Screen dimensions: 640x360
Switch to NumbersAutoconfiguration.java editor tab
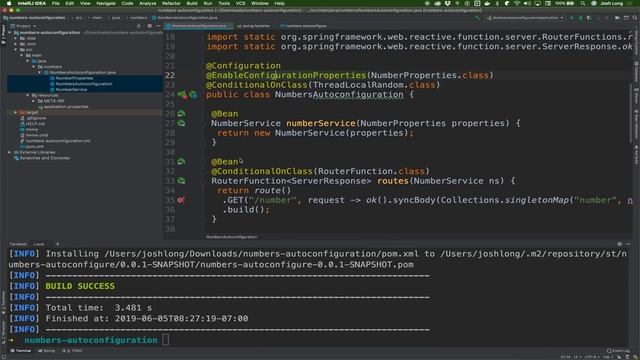(199, 26)
